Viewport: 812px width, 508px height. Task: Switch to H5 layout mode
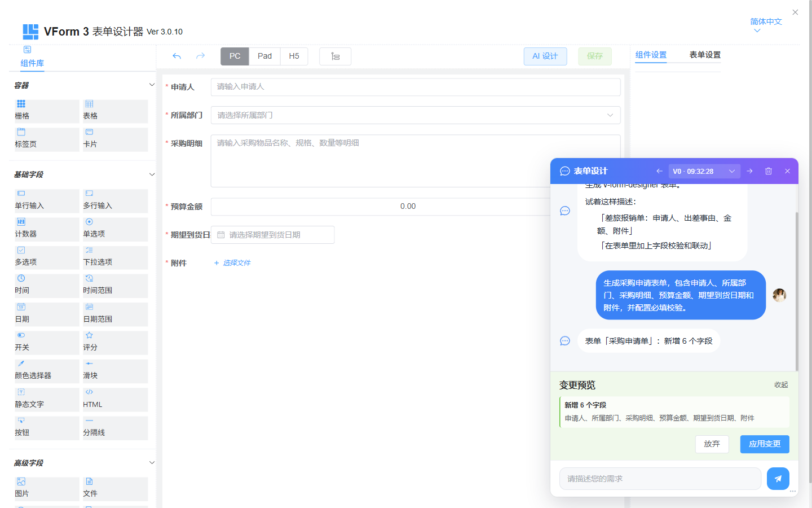point(294,56)
